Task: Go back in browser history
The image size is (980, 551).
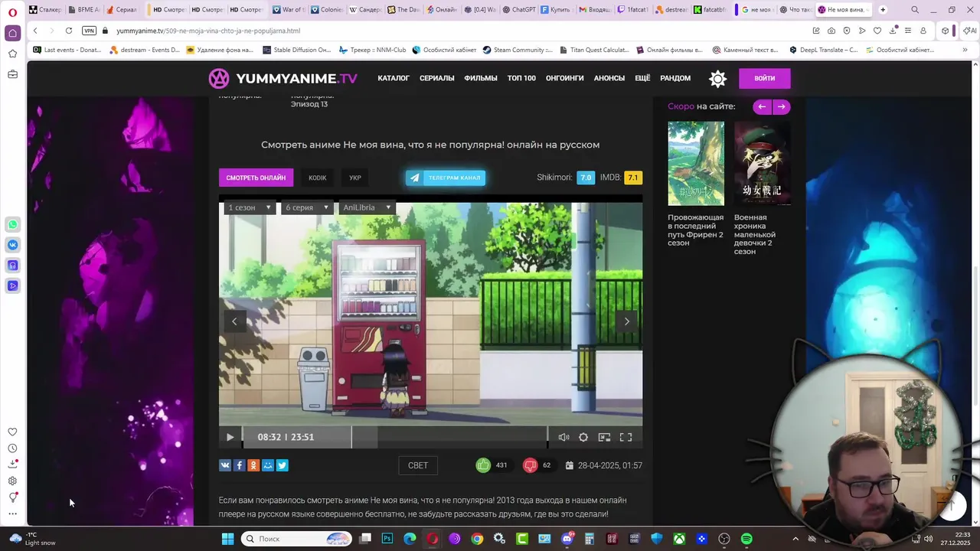Action: [x=35, y=31]
